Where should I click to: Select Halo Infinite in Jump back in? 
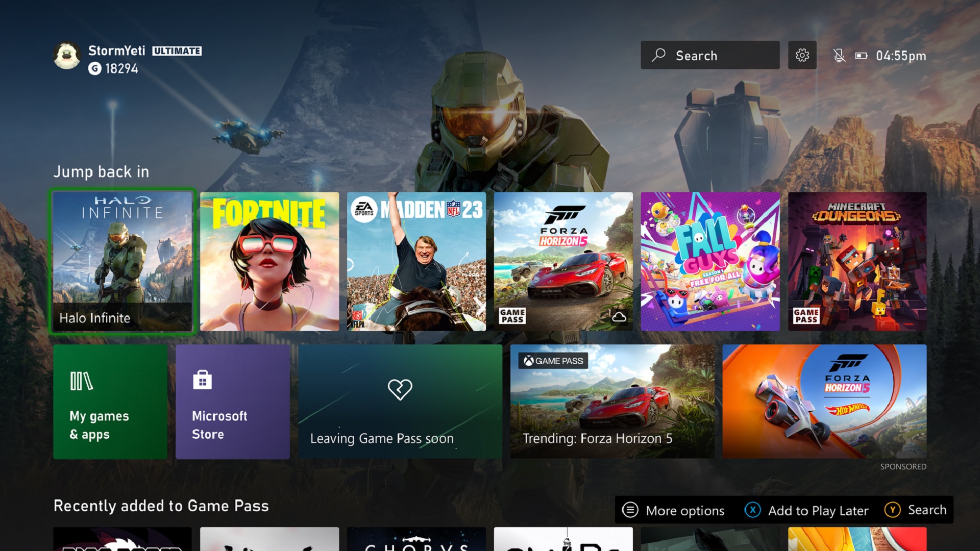[123, 261]
